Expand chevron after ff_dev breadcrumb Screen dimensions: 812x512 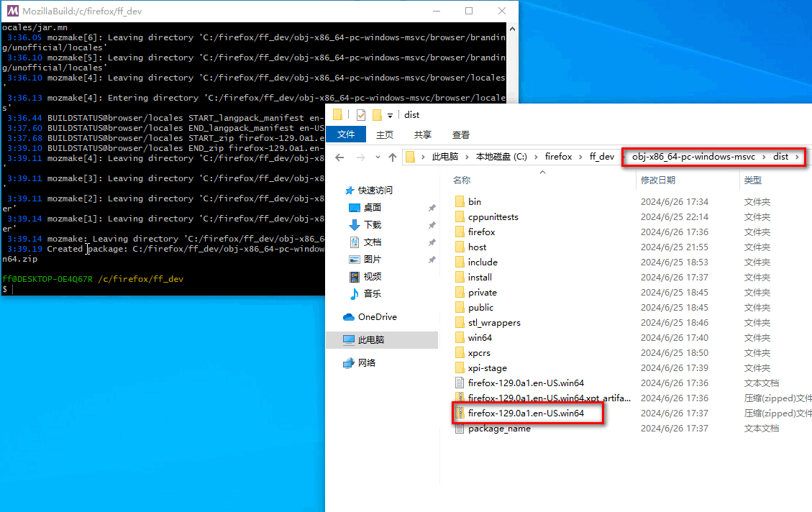(623, 157)
